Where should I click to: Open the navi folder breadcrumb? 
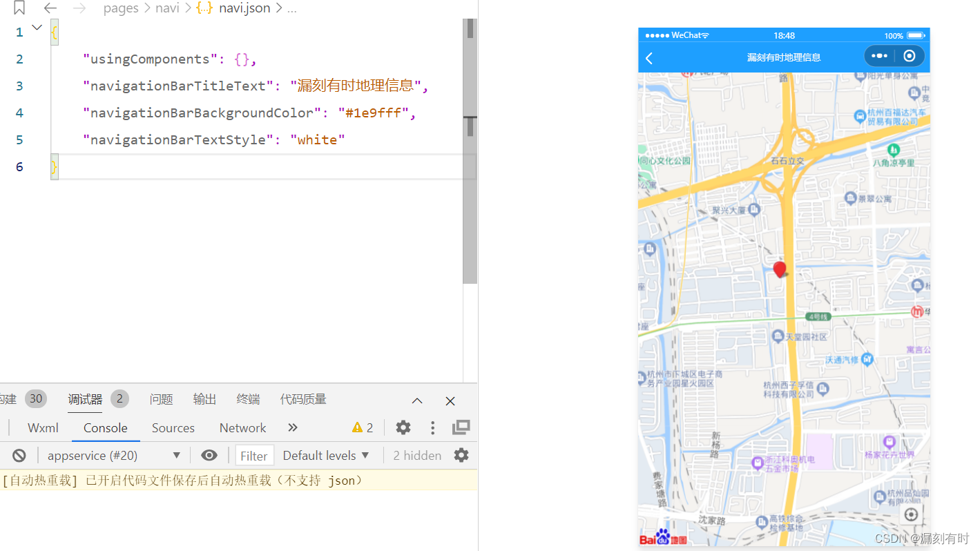pyautogui.click(x=168, y=8)
